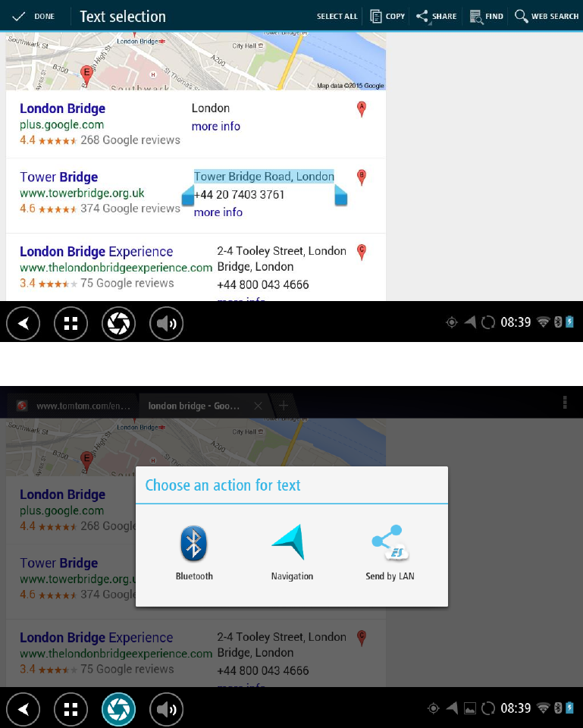Open Find for selected text
The image size is (583, 728).
[x=487, y=16]
